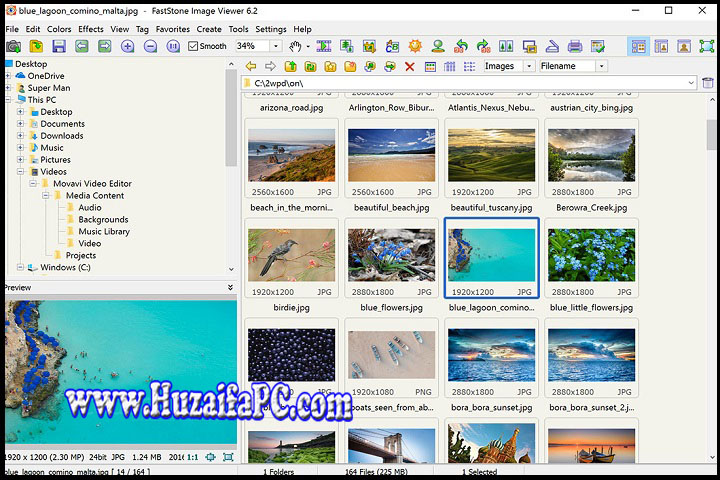Zoom in using the plus magnifier icon
Screen dimensions: 720x480
(128, 46)
